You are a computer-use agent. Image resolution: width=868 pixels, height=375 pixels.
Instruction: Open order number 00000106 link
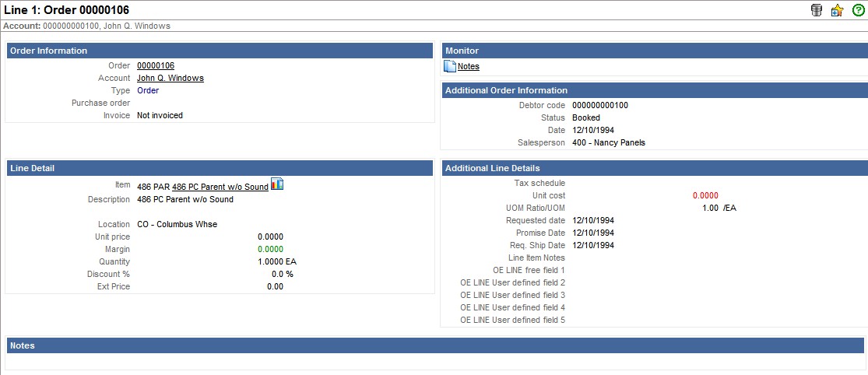(x=156, y=66)
